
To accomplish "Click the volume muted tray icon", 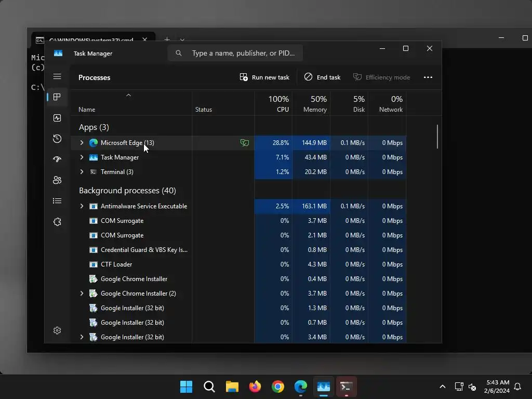I will tap(472, 387).
